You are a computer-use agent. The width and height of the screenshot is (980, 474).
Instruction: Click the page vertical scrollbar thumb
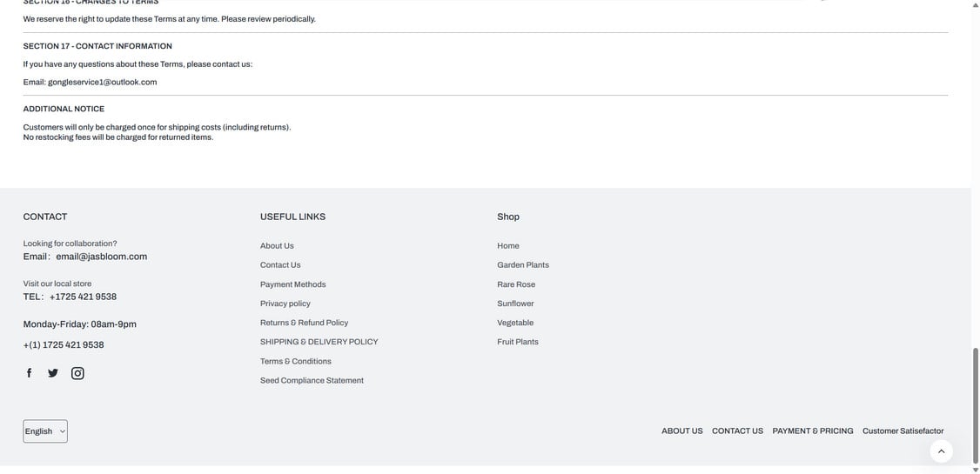click(x=976, y=405)
